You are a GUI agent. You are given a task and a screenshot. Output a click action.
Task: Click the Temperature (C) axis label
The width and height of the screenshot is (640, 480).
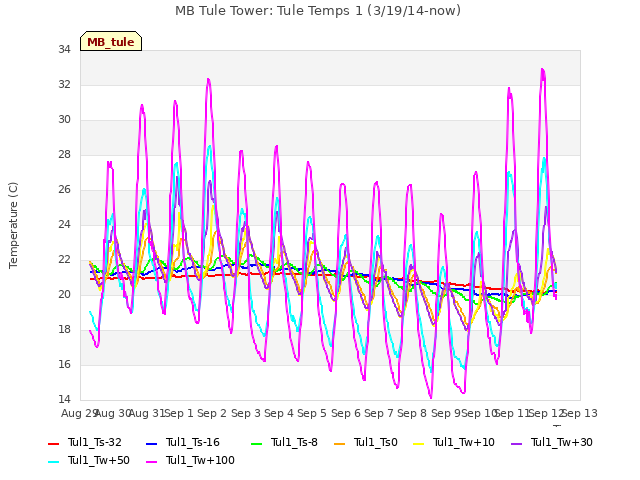(x=13, y=225)
